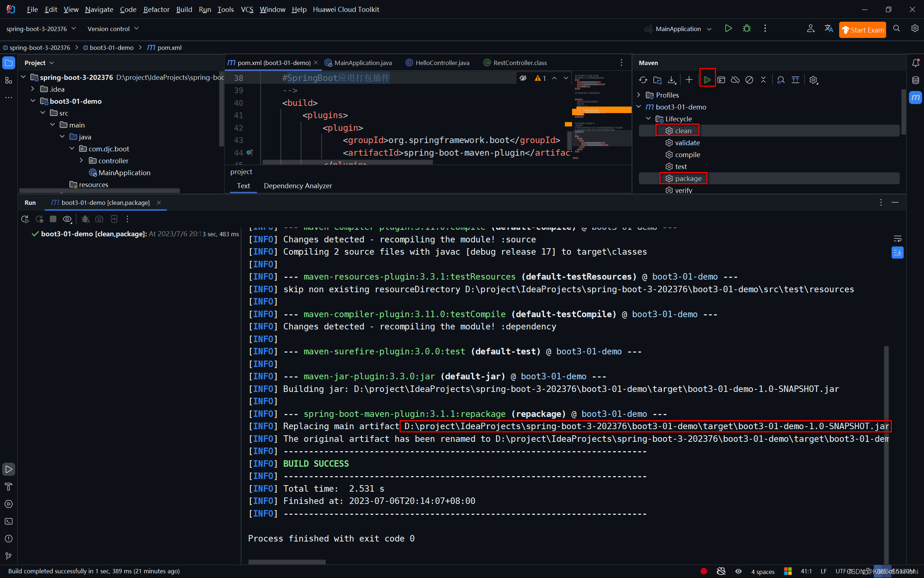Click Reload All Maven Projects icon
The image size is (924, 578).
point(643,80)
